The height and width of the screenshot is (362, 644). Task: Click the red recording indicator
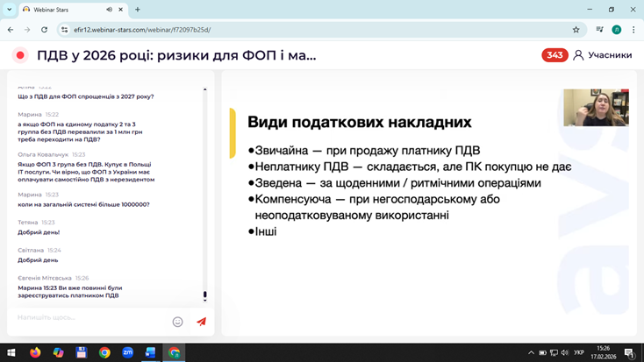[x=20, y=55]
